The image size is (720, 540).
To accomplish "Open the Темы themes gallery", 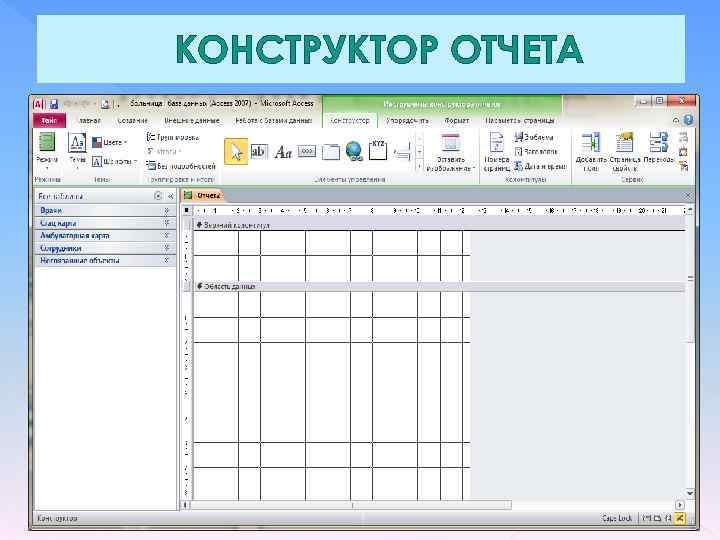I will [77, 150].
